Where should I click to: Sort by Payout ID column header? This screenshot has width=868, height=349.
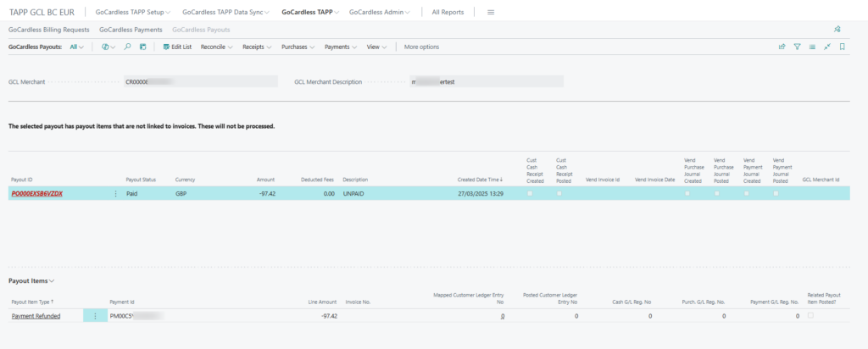pyautogui.click(x=22, y=180)
